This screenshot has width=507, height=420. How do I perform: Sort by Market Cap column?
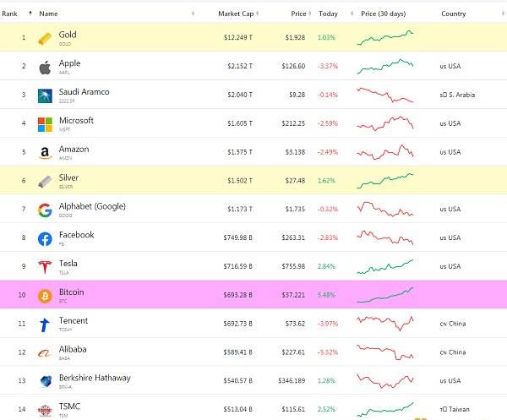pos(236,14)
